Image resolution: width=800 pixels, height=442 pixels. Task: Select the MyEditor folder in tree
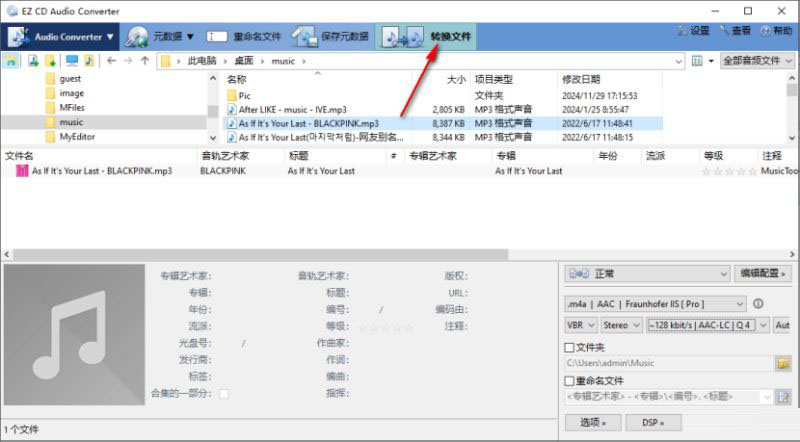point(77,137)
